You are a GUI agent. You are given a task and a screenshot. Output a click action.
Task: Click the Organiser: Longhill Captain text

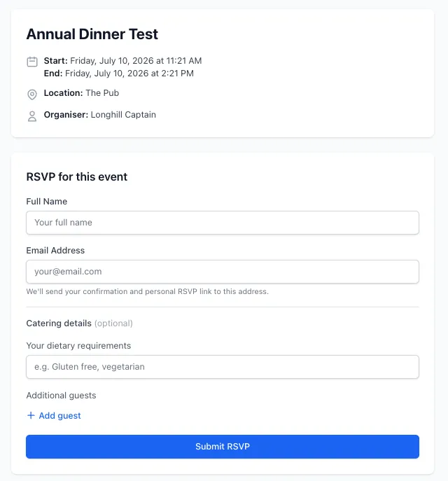pyautogui.click(x=100, y=115)
